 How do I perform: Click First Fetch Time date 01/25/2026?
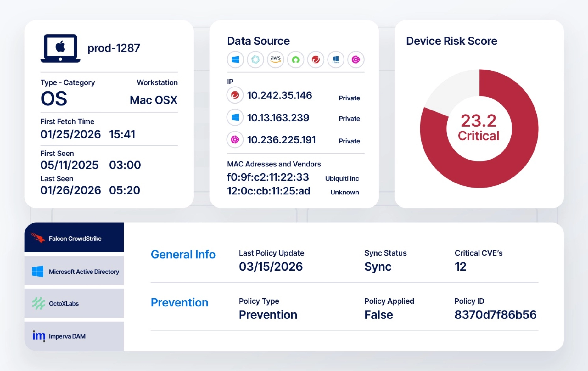(x=70, y=134)
